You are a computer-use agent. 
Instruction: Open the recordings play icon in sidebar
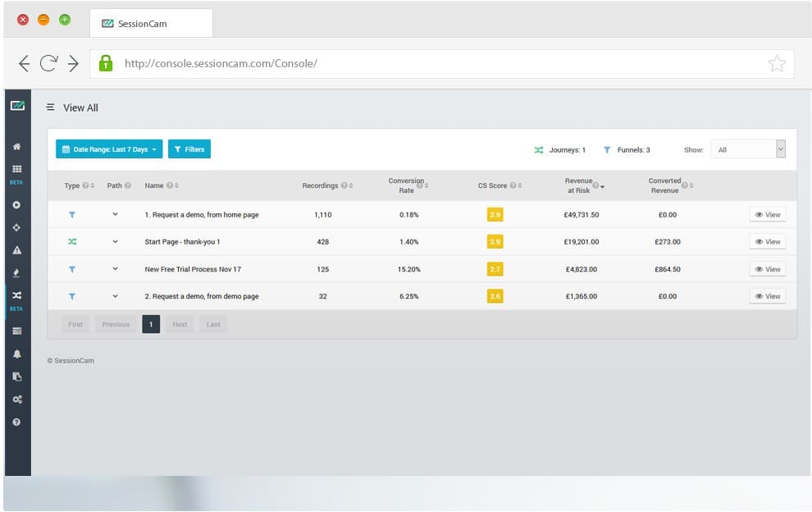pyautogui.click(x=17, y=204)
